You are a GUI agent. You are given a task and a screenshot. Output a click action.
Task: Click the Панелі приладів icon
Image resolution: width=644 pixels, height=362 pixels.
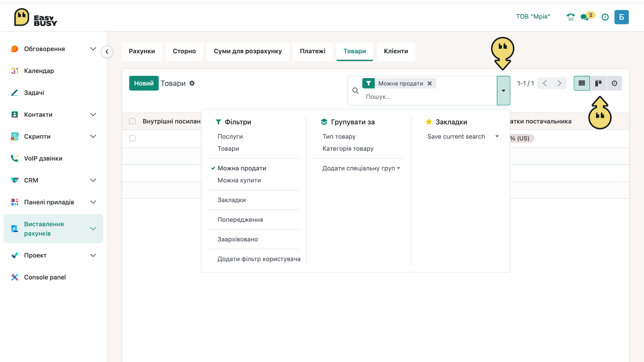click(15, 202)
